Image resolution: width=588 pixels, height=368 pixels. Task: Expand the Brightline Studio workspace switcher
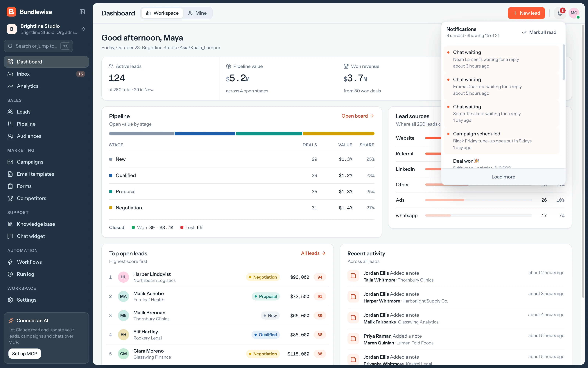coord(46,29)
